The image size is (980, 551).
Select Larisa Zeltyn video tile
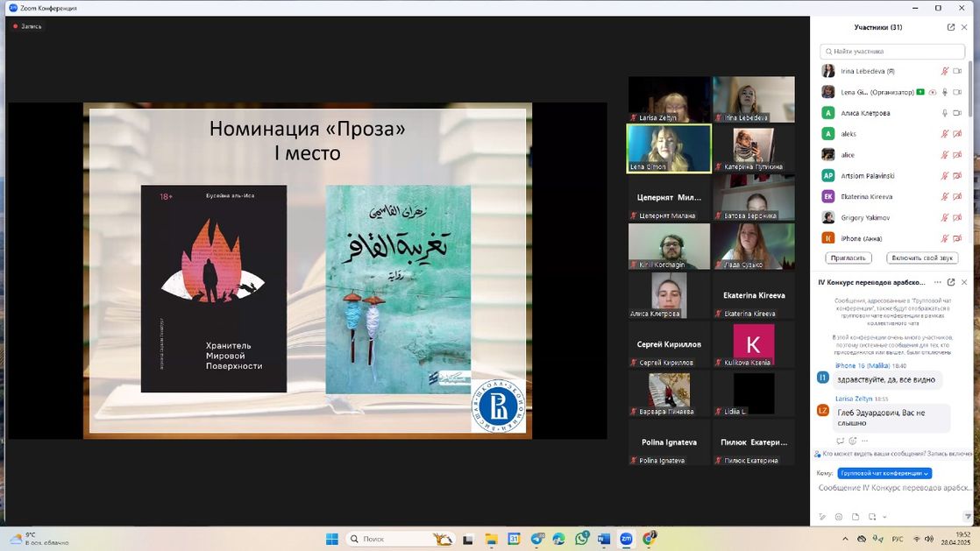pyautogui.click(x=669, y=99)
